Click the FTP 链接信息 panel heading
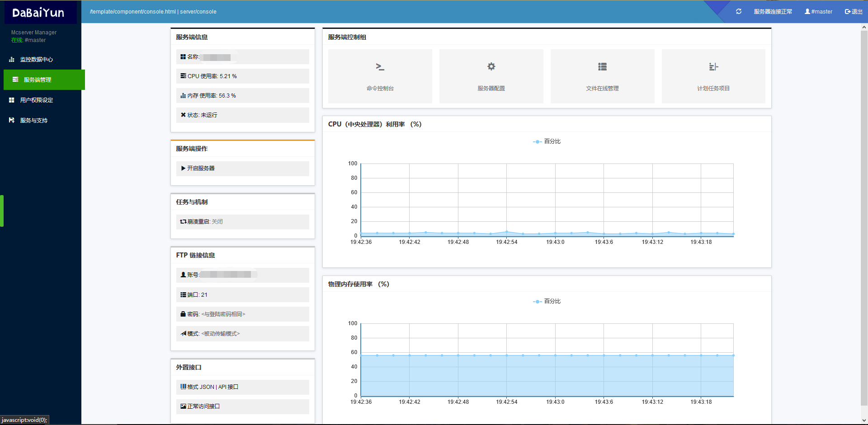Viewport: 868px width, 425px height. click(x=195, y=256)
